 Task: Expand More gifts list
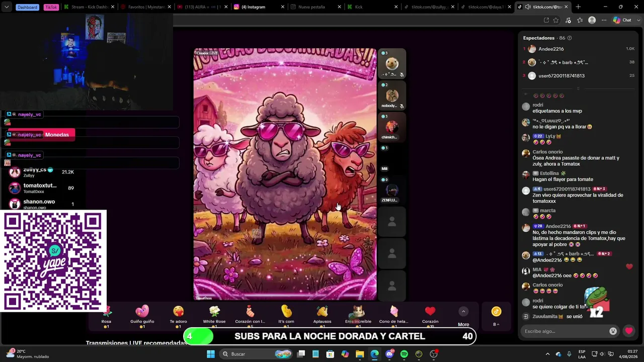pyautogui.click(x=463, y=317)
